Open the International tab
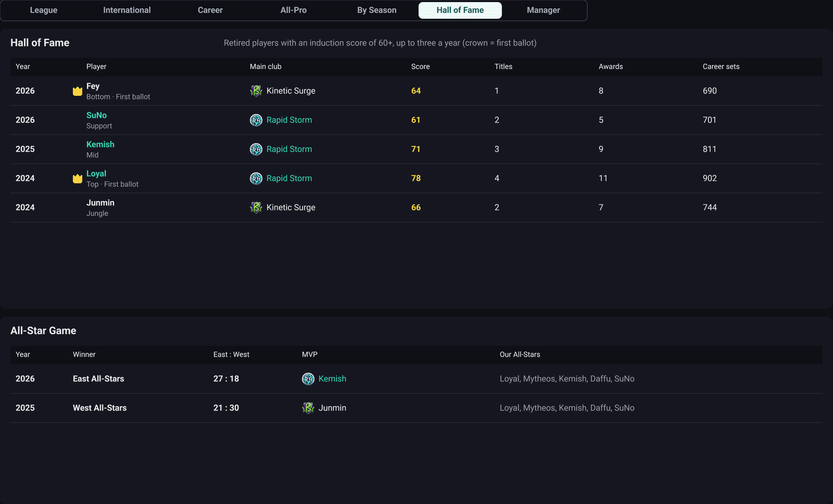Screen dimensions: 833x504 point(127,10)
